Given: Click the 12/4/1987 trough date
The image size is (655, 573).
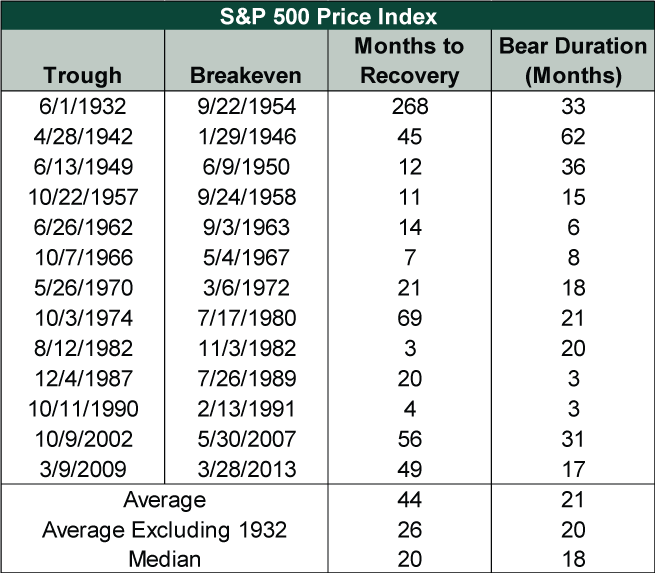Looking at the screenshot, I should (81, 378).
